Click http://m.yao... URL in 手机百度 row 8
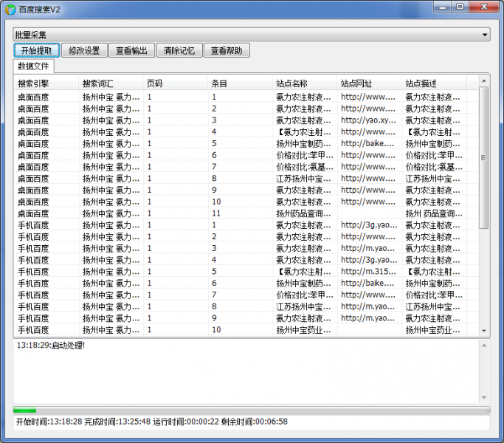This screenshot has height=443, width=504. [367, 306]
